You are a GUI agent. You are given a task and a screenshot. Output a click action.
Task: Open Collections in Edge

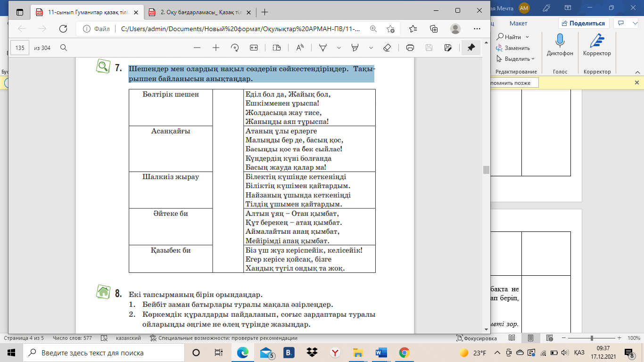pos(434,29)
